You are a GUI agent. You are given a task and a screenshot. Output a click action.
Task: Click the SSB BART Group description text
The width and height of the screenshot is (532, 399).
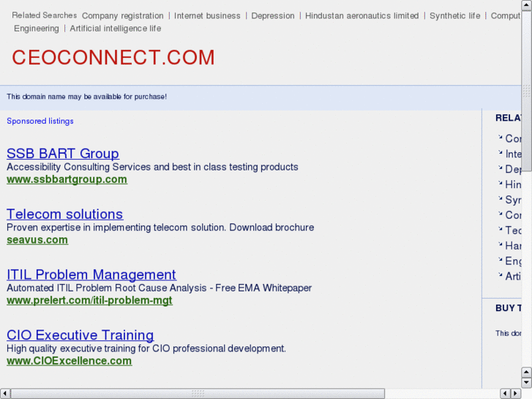pos(152,167)
